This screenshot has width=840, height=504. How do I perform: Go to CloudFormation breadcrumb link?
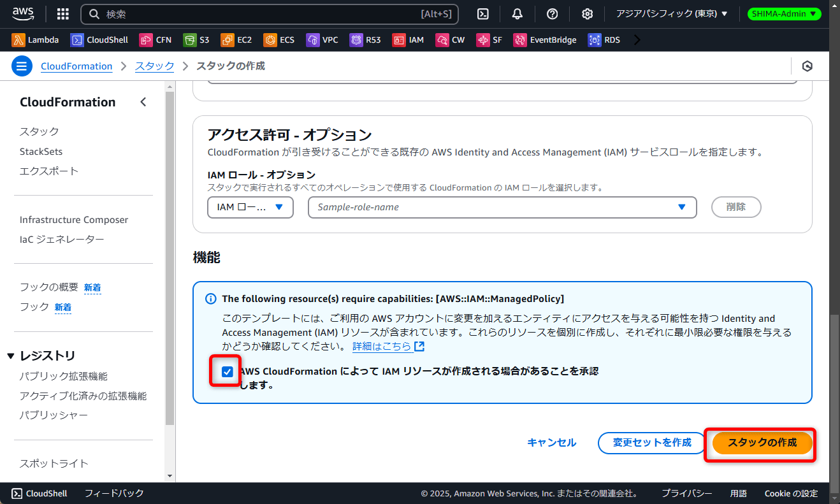[x=76, y=66]
